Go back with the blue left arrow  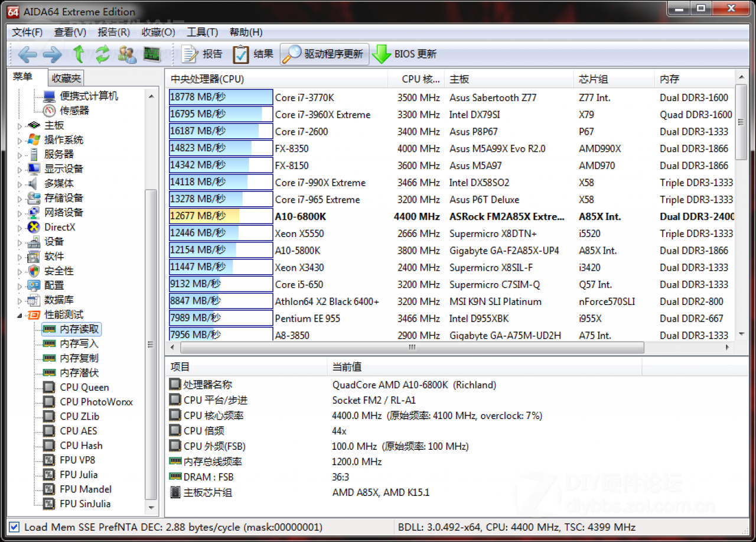27,54
